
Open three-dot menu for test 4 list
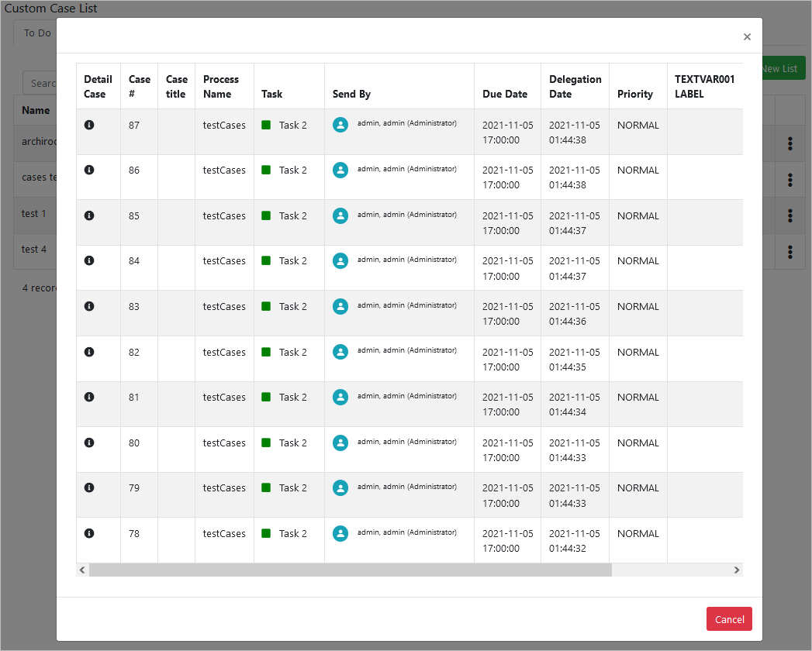click(790, 251)
